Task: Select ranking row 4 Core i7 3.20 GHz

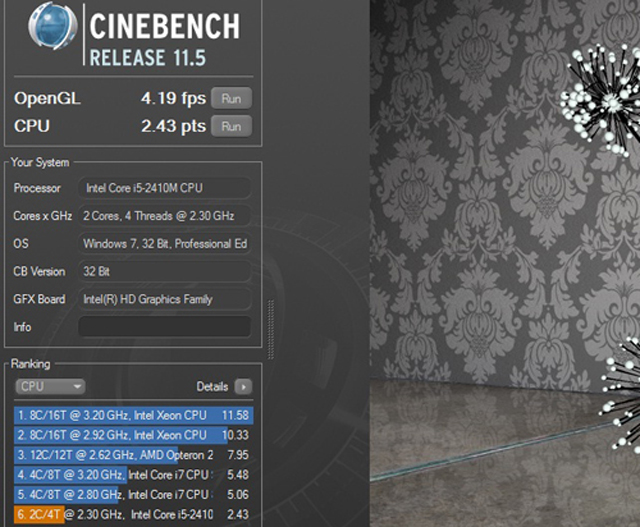Action: [133, 475]
